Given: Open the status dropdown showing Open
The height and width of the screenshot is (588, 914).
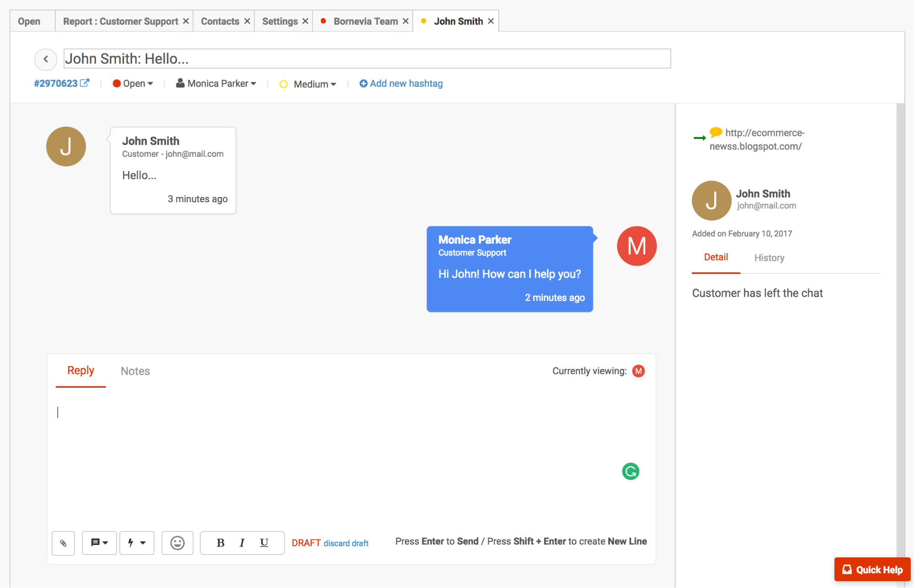Looking at the screenshot, I should [x=133, y=83].
